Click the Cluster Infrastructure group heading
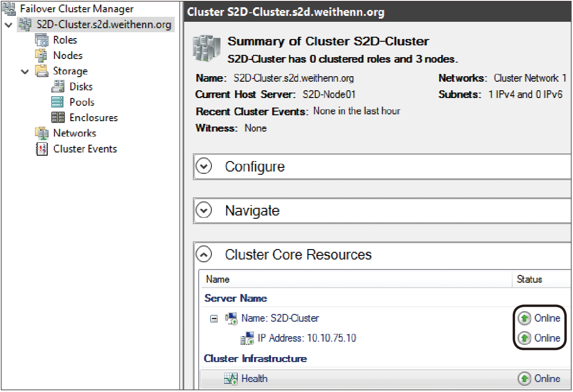573x392 pixels. point(255,358)
